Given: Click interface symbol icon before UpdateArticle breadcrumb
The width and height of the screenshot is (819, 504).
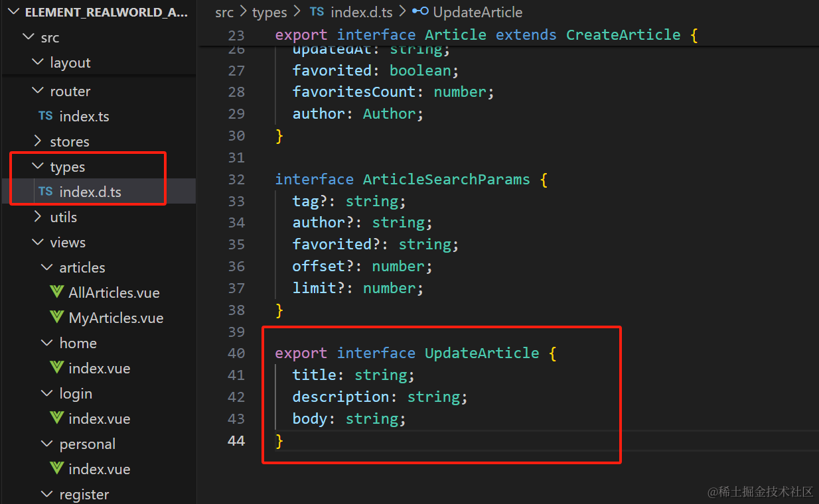Looking at the screenshot, I should (420, 11).
